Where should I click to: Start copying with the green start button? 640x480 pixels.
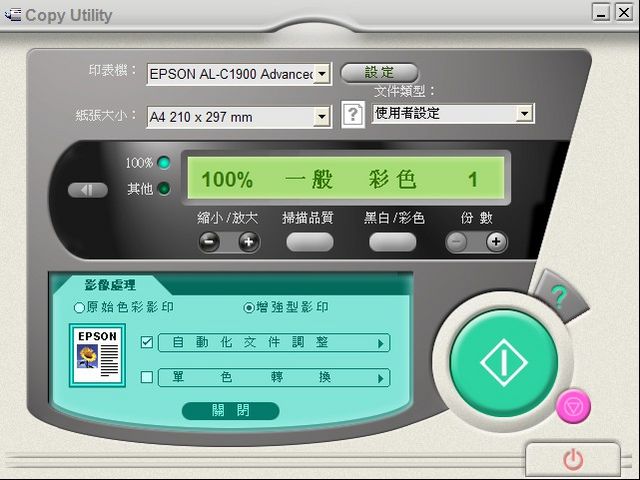click(504, 362)
